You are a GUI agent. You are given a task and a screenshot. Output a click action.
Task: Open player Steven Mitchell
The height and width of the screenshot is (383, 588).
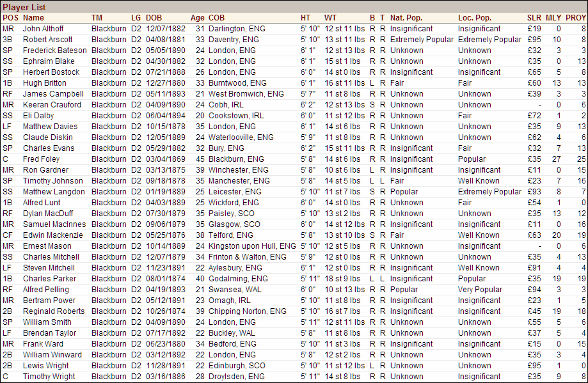coord(49,267)
